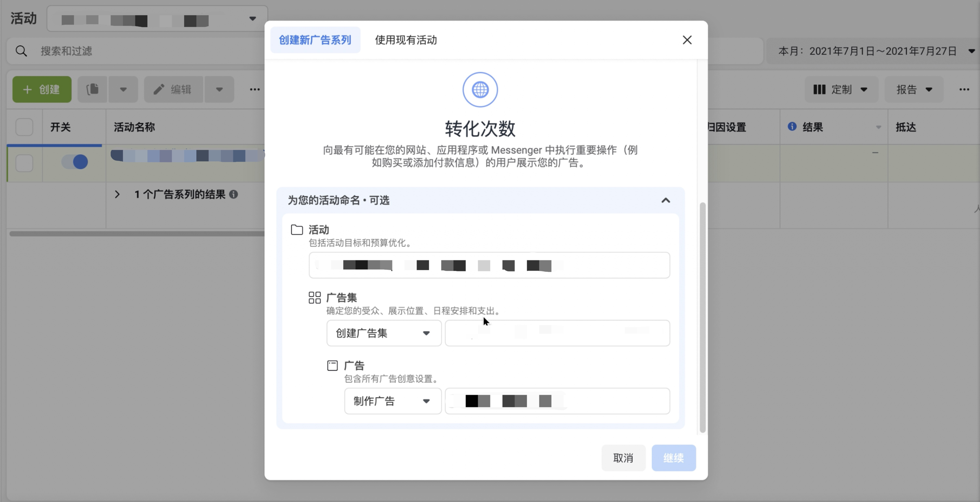This screenshot has width=980, height=502.
Task: Select the 创建新广告系列 tab
Action: click(x=315, y=40)
